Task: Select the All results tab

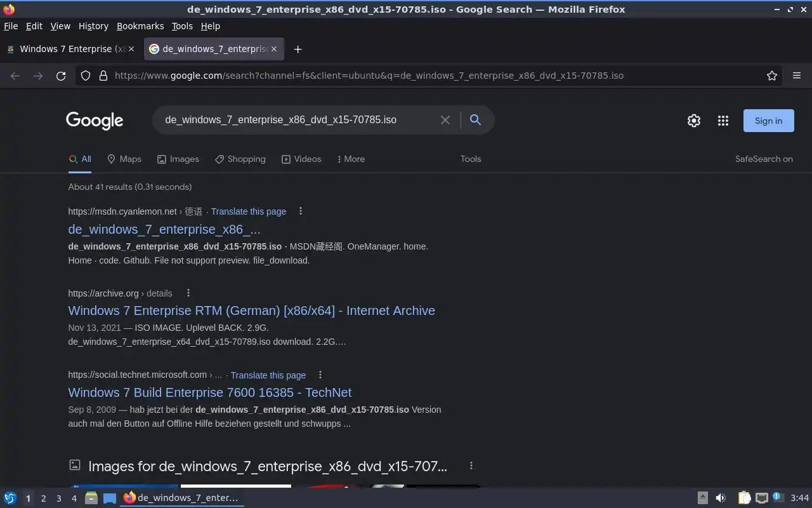Action: [x=80, y=159]
